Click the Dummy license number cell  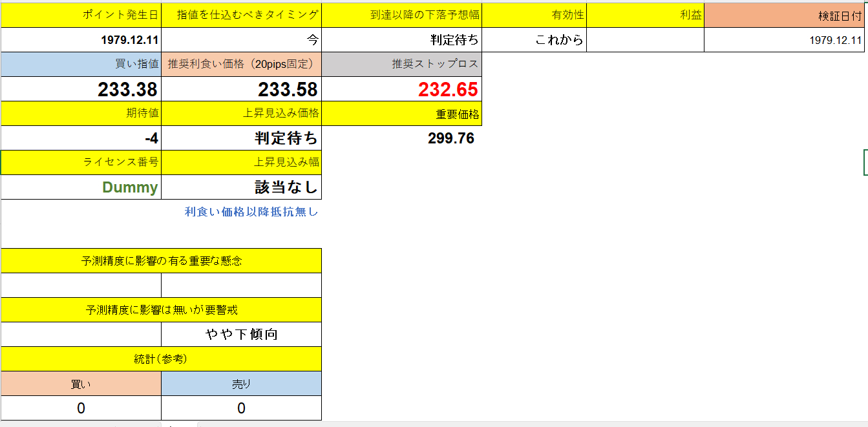80,187
